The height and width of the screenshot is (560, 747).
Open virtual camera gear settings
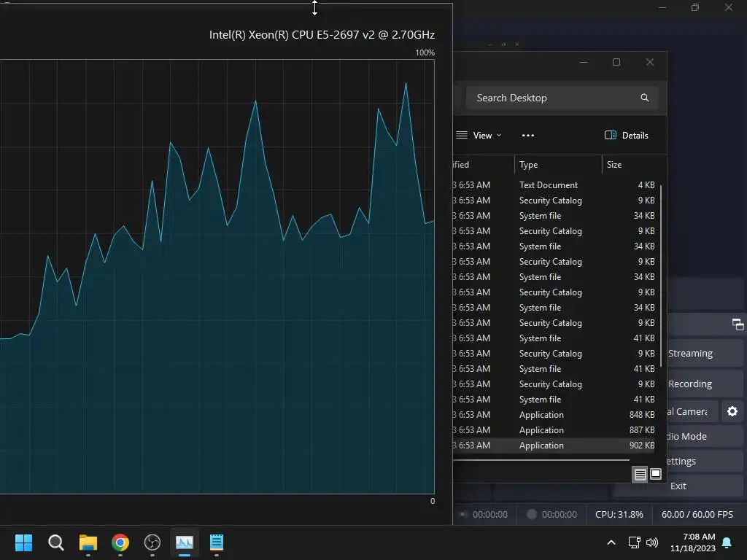pyautogui.click(x=732, y=411)
